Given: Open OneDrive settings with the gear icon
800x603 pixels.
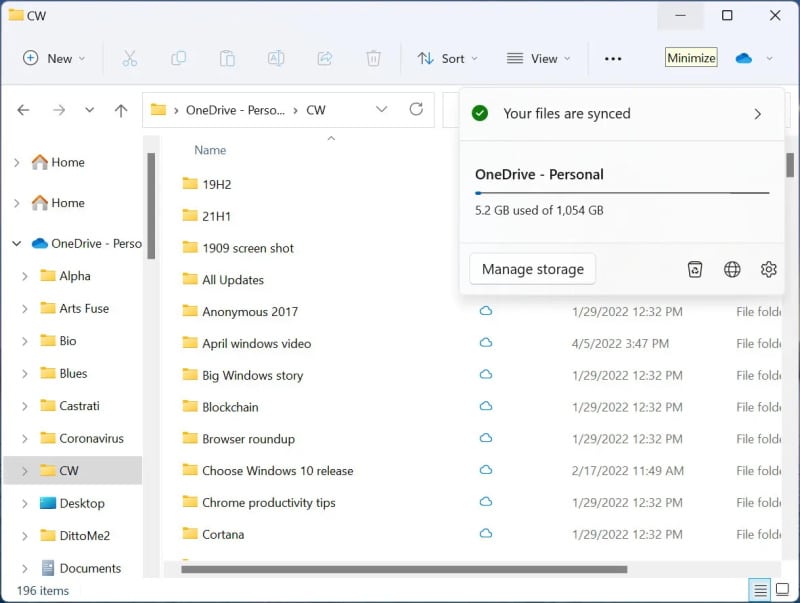Looking at the screenshot, I should pyautogui.click(x=768, y=269).
